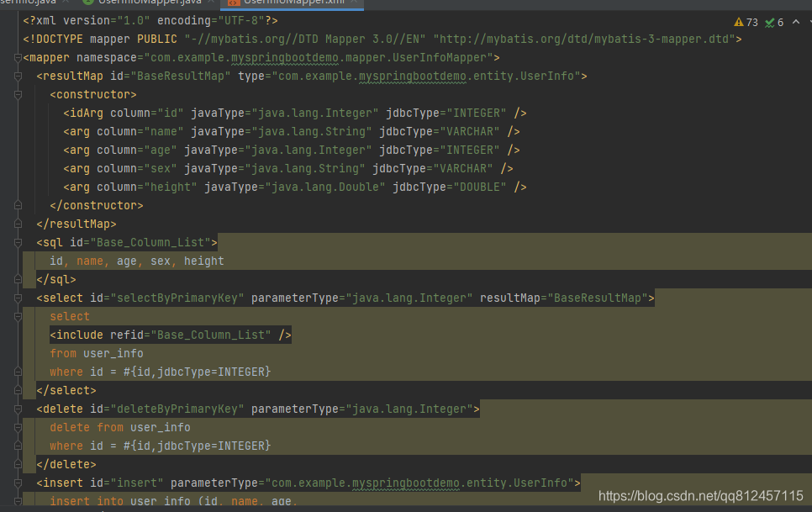Click the where clause inside select statement
Viewport: 812px width, 512px height.
[x=160, y=372]
